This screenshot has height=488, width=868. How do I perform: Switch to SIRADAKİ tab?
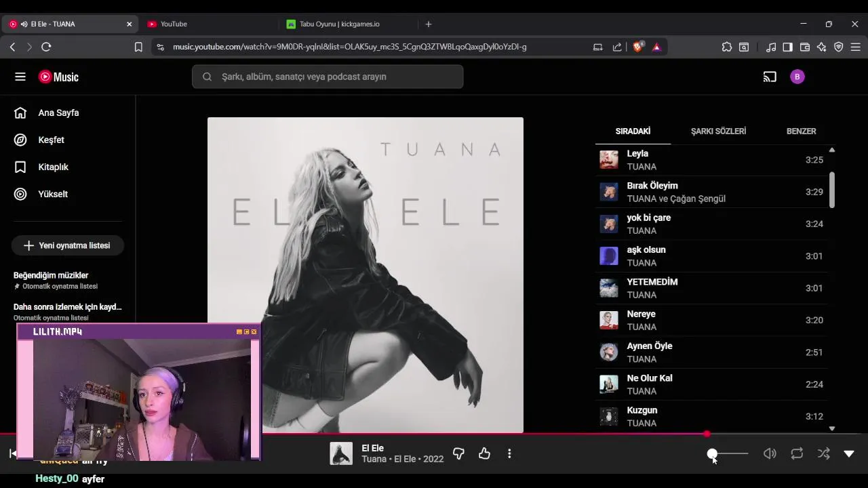pyautogui.click(x=633, y=131)
